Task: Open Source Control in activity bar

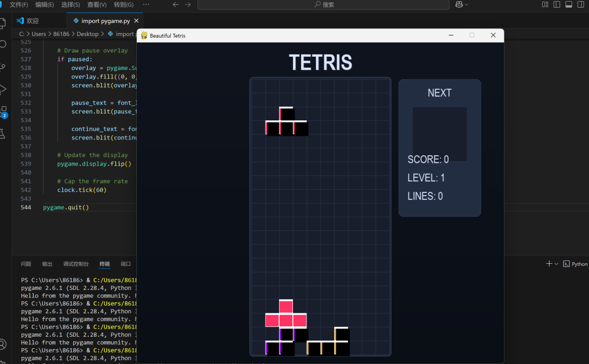Action: 4,67
